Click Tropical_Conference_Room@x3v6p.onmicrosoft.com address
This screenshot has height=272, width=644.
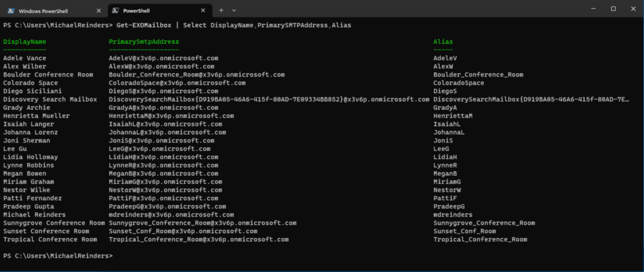(x=199, y=239)
